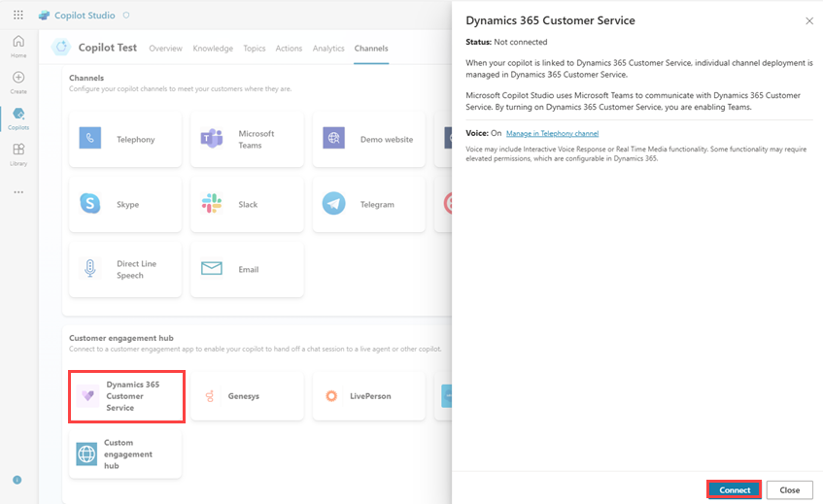The width and height of the screenshot is (823, 504).
Task: Click the Close button in panel
Action: (x=789, y=489)
